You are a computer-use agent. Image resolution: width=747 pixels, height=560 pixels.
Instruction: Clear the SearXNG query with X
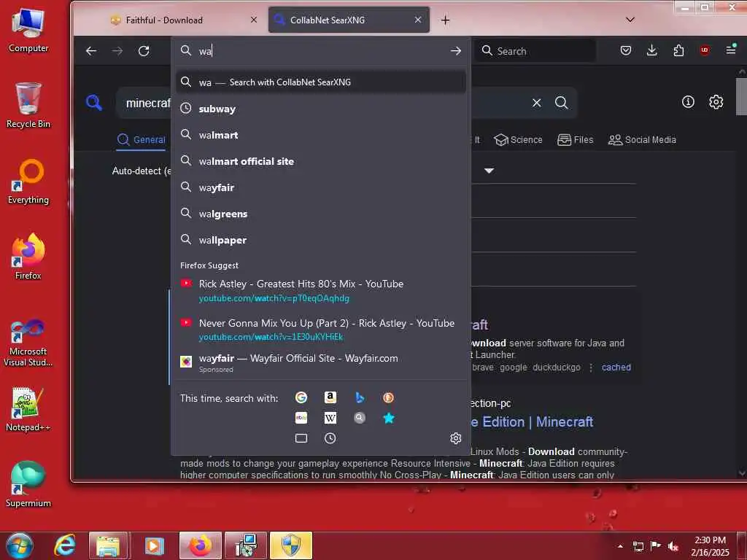pyautogui.click(x=536, y=102)
